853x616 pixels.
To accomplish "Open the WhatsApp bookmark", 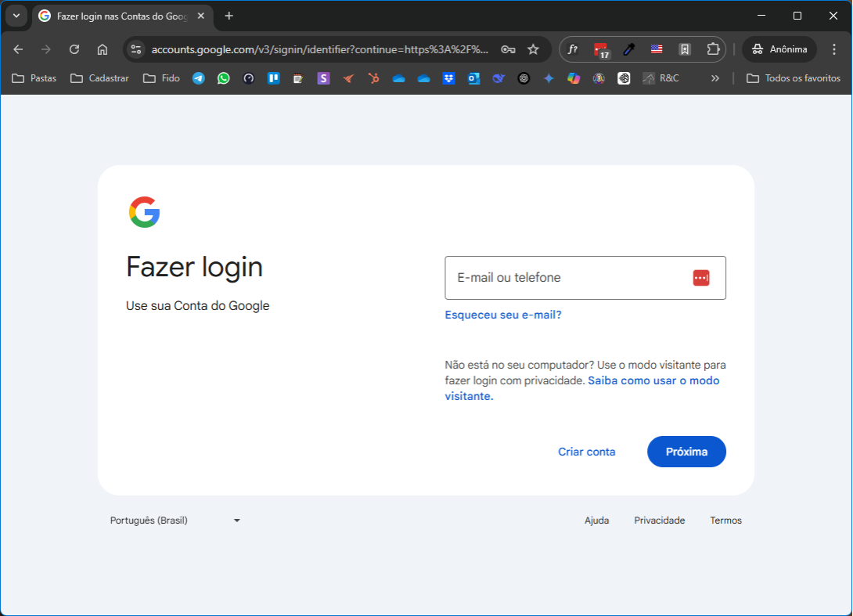I will (x=224, y=78).
